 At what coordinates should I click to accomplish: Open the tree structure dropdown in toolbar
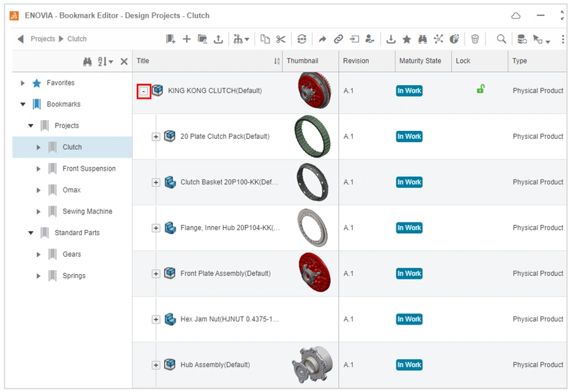[241, 39]
